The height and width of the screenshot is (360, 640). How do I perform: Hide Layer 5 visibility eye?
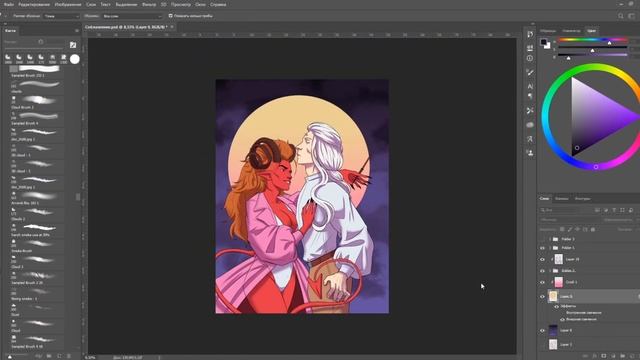[542, 297]
